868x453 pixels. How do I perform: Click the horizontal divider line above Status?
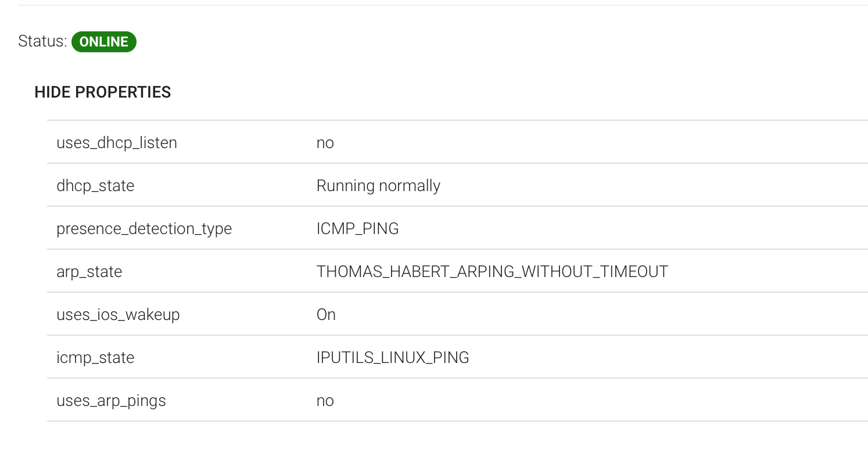click(442, 5)
